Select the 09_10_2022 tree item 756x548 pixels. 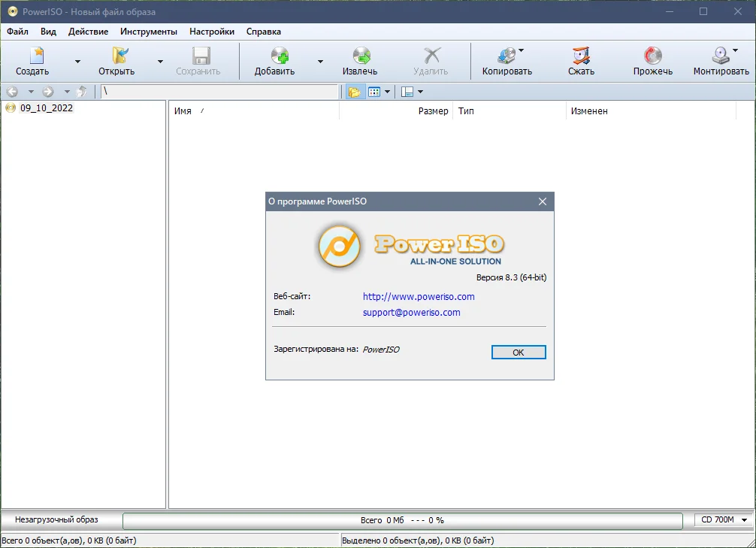coord(47,108)
